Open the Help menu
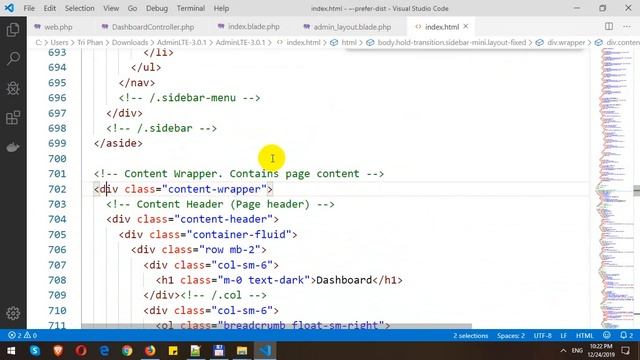Image resolution: width=640 pixels, height=360 pixels. [221, 8]
